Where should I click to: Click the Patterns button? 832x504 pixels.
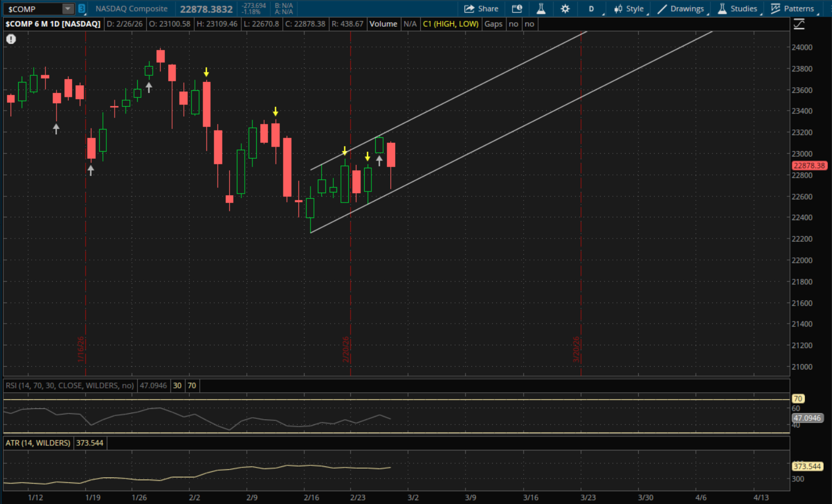pos(793,9)
